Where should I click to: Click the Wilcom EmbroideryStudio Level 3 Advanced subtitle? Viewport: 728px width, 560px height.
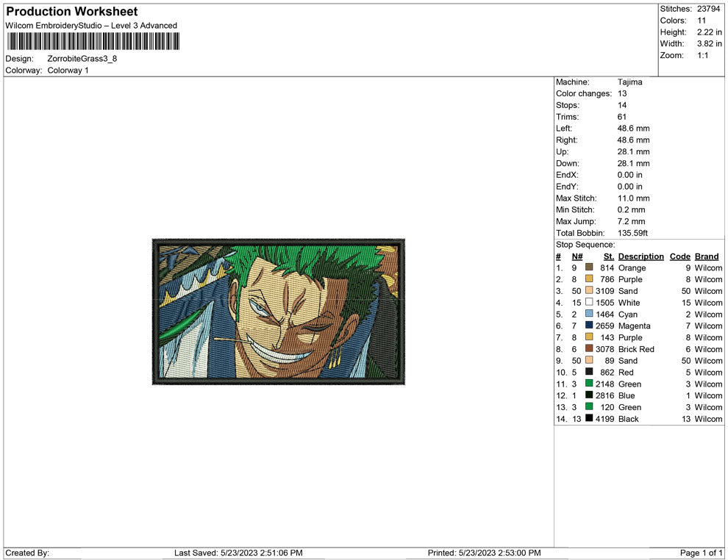91,26
